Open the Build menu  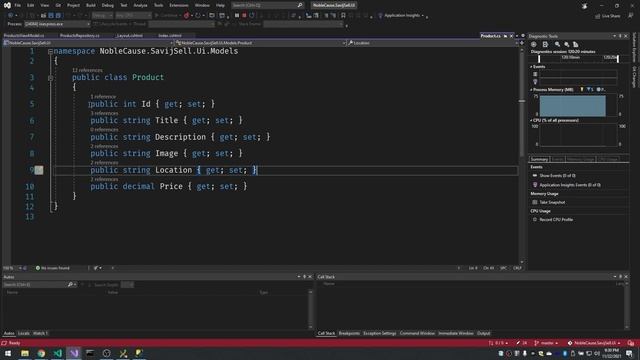point(91,5)
